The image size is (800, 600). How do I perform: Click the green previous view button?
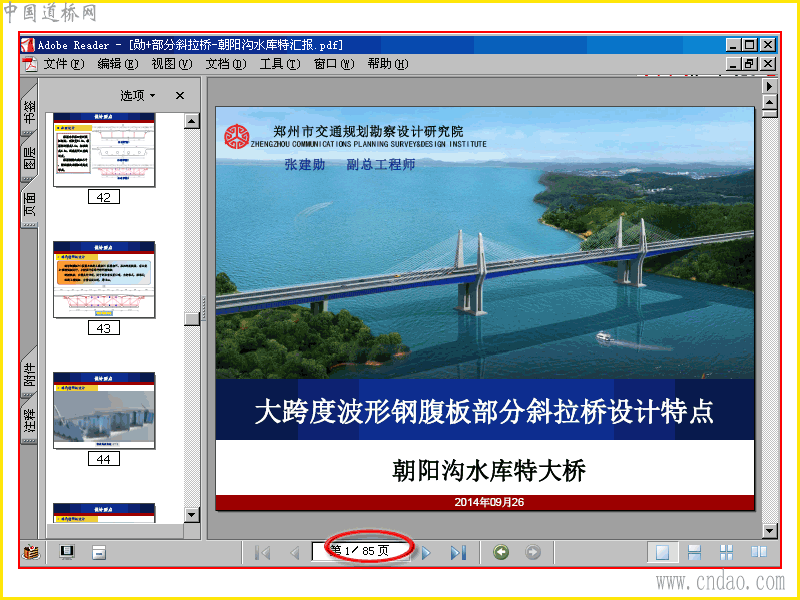(x=501, y=552)
